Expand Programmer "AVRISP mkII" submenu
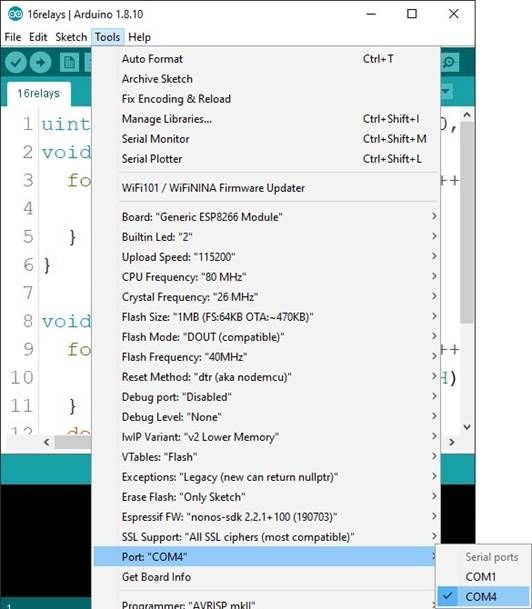532x609 pixels. [x=266, y=604]
